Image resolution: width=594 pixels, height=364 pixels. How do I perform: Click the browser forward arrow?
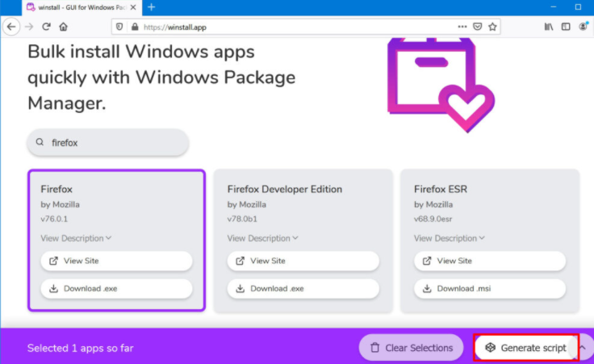click(x=29, y=27)
